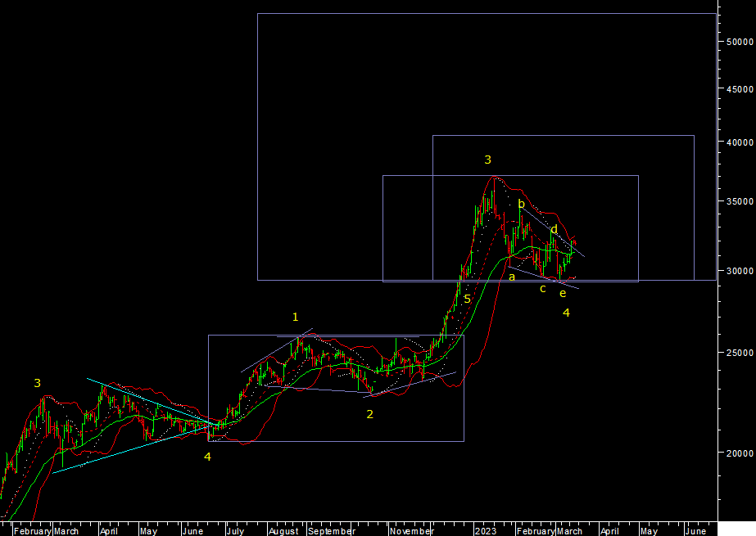Click the 2023 year label on time axis

click(485, 531)
